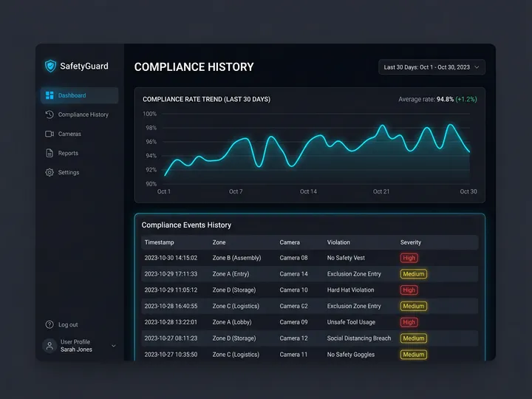Click the Cameras video icon
The height and width of the screenshot is (399, 532).
pos(50,134)
